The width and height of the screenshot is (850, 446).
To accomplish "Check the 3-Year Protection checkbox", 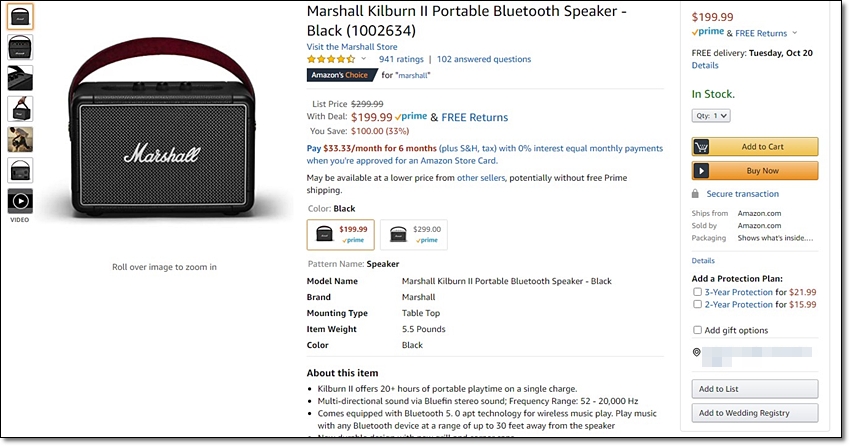I will [x=698, y=292].
